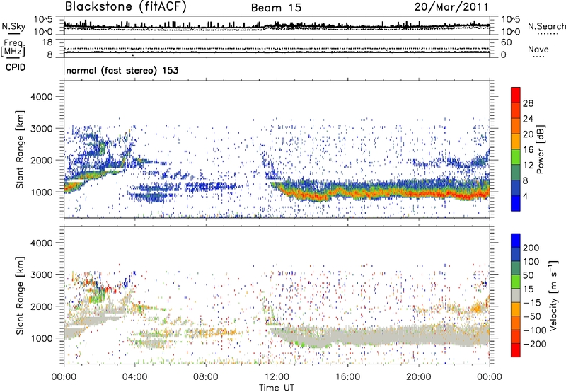Viewport: 566px width, 392px height.
Task: Click the '12:00' time tick label
Action: coord(277,377)
